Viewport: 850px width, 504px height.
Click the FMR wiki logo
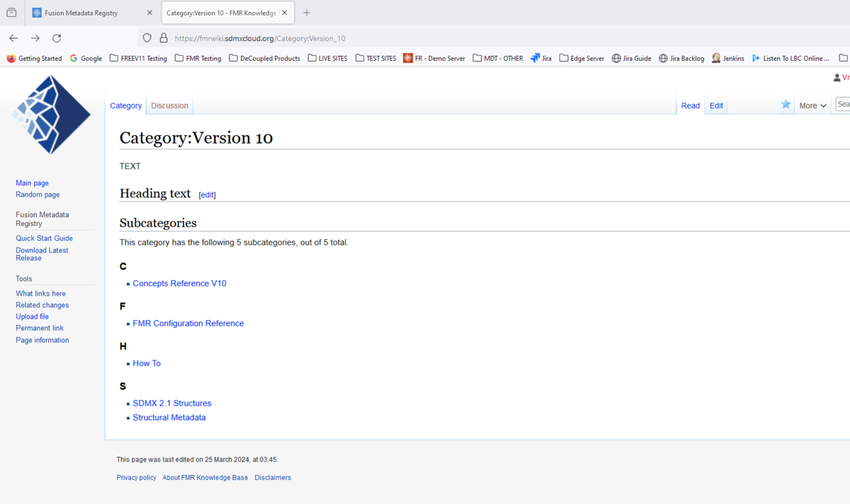(x=51, y=115)
